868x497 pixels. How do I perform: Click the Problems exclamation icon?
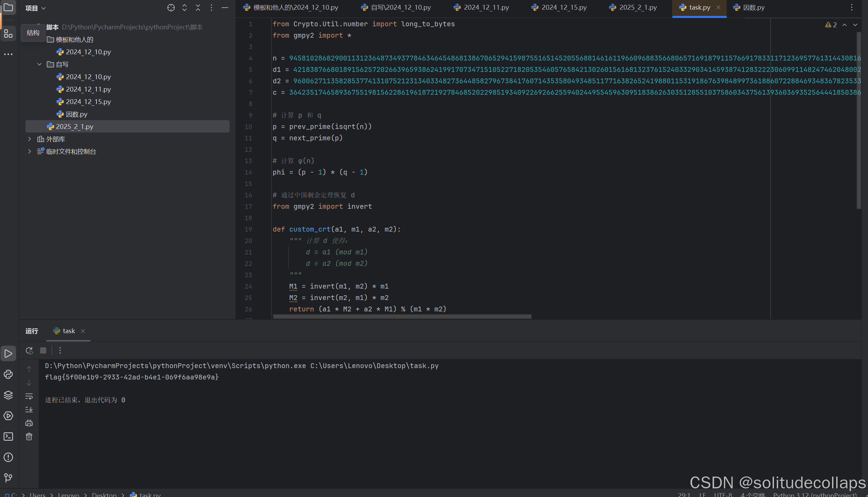[8, 457]
